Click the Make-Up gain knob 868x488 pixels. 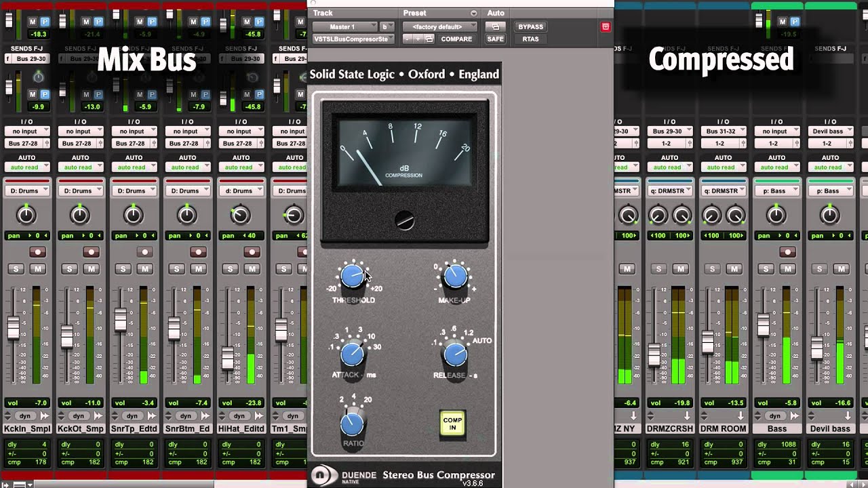pyautogui.click(x=455, y=276)
